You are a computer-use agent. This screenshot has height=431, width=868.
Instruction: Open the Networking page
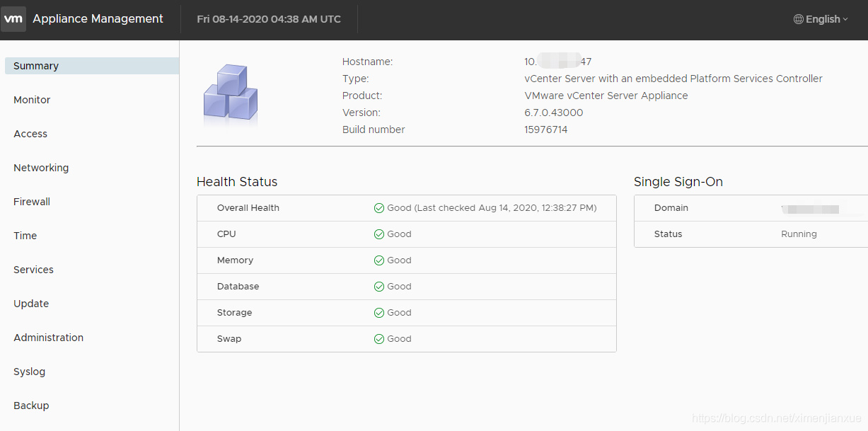coord(41,168)
